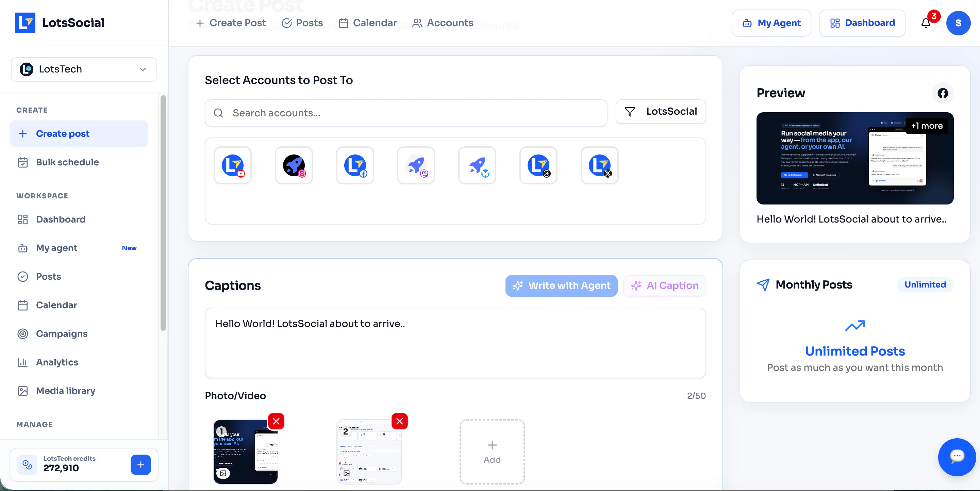
Task: Click the LotsSocial logo icon
Action: (25, 23)
